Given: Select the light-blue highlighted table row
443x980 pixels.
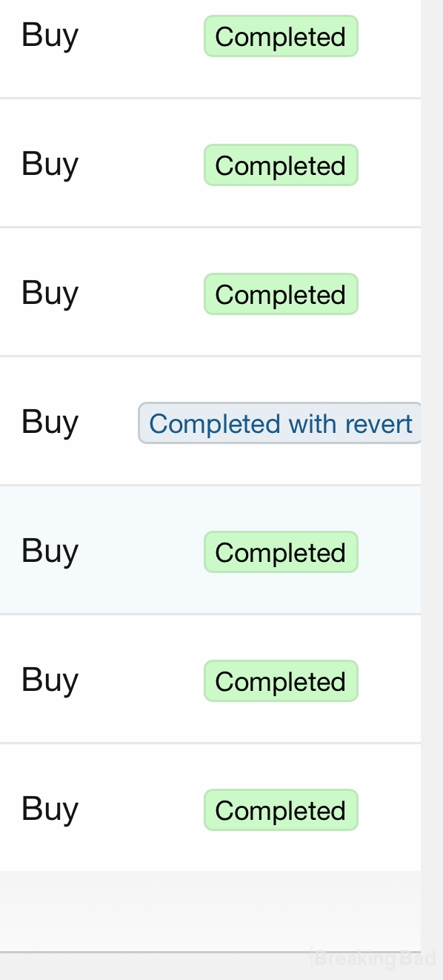Looking at the screenshot, I should tap(210, 550).
